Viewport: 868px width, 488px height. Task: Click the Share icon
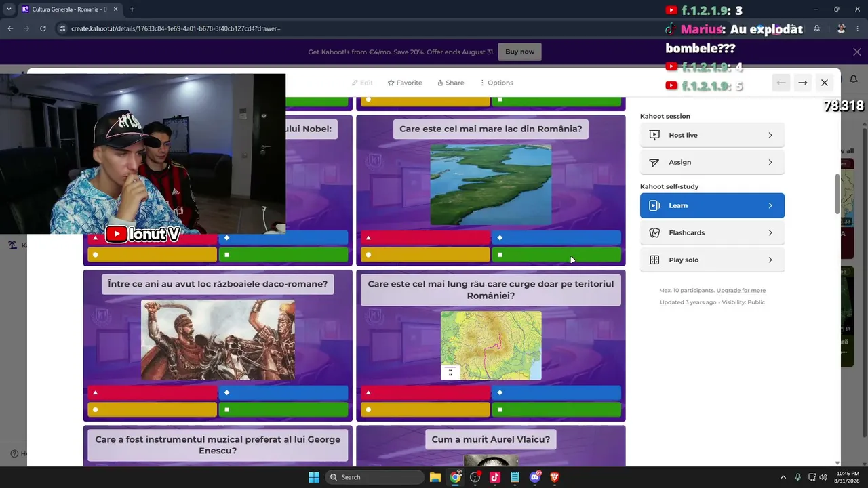tap(440, 83)
